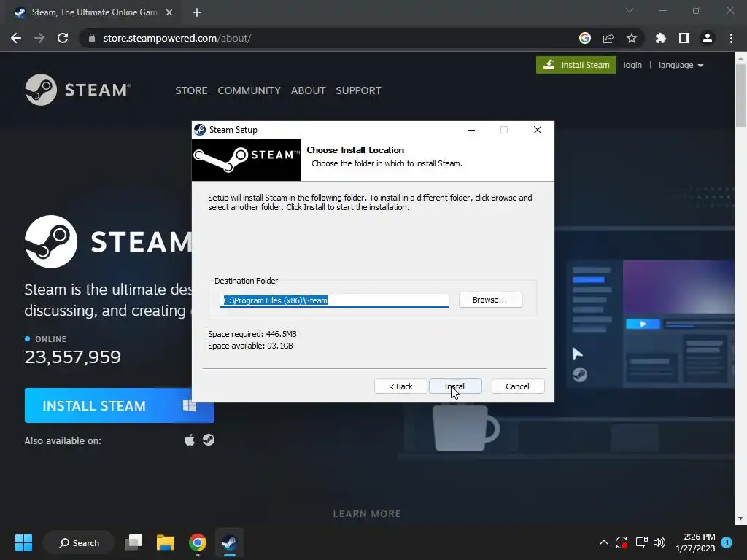Open the Windows Start menu
Screen dimensions: 747x560
coord(23,542)
